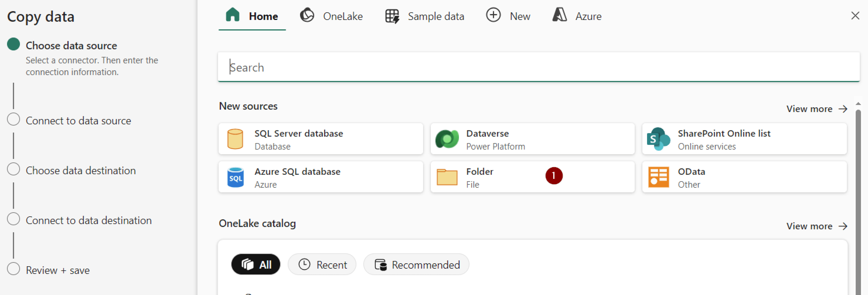Choose the OData connector card
The width and height of the screenshot is (868, 295).
[x=744, y=177]
